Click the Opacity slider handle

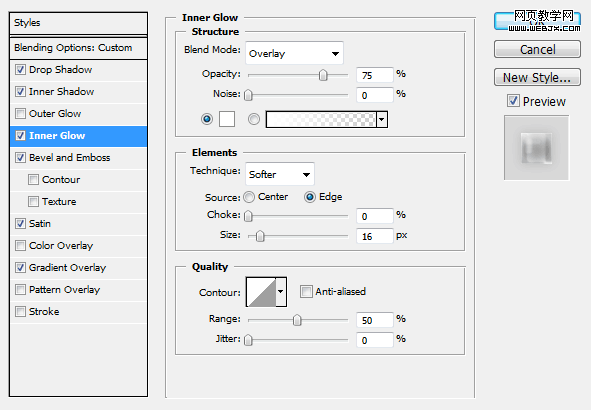[x=323, y=75]
